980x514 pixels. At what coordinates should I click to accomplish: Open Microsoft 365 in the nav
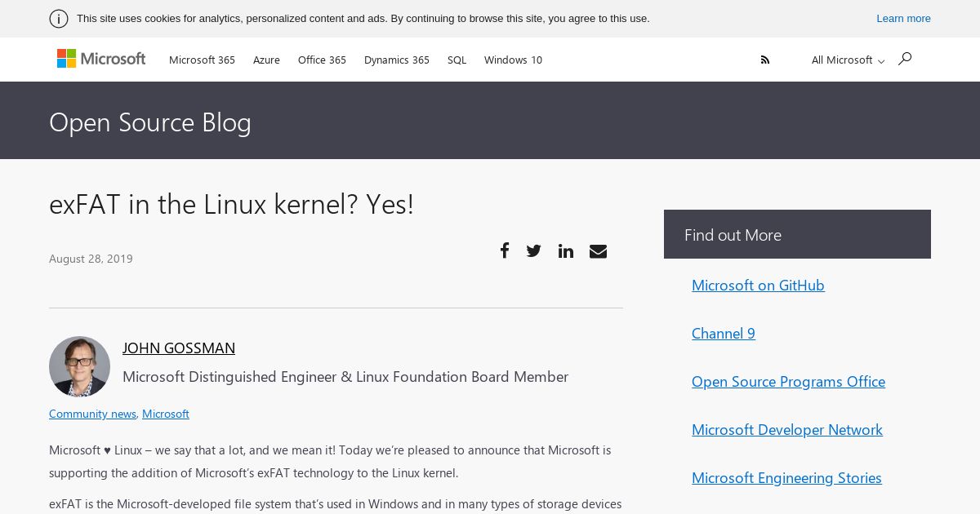[202, 60]
